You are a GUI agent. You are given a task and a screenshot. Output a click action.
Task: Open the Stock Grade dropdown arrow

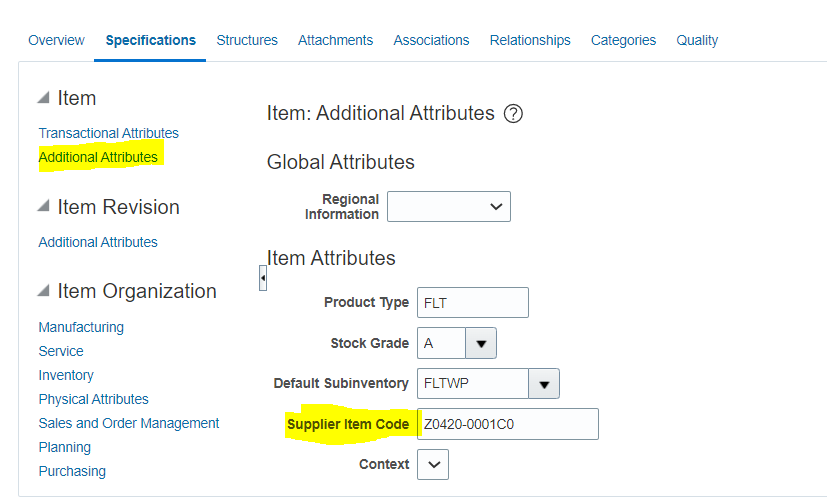pos(480,343)
